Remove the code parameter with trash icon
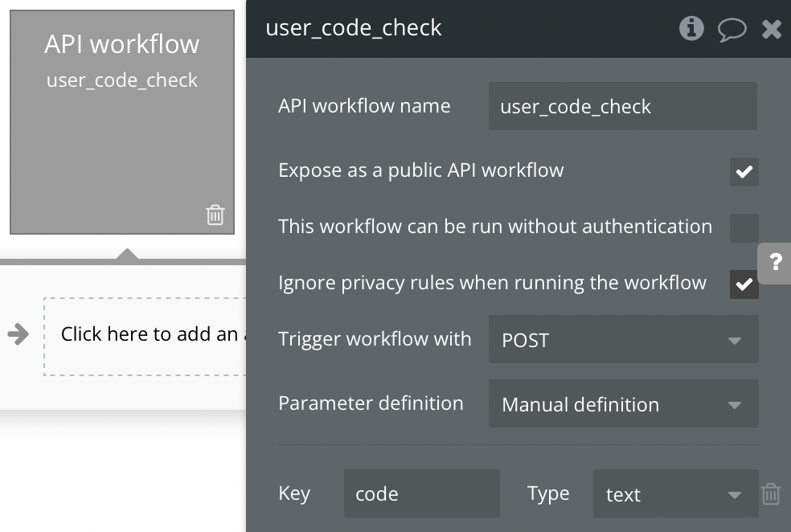The width and height of the screenshot is (791, 532). (x=770, y=493)
